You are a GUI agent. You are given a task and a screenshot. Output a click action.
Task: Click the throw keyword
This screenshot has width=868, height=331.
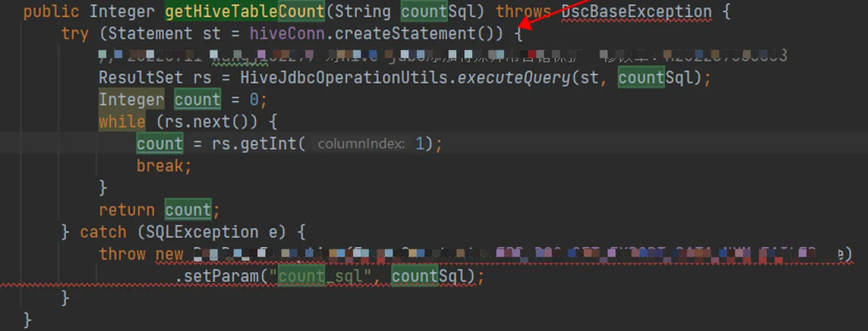122,254
